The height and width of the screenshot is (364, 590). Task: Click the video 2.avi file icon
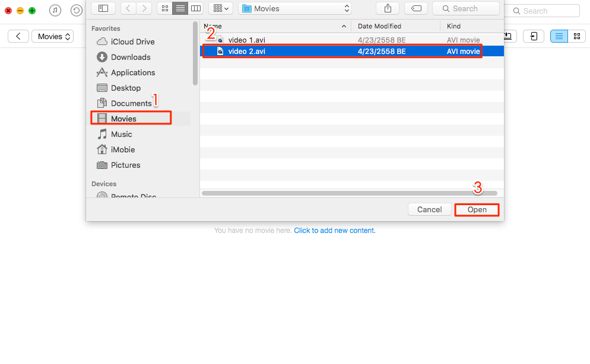[x=220, y=51]
